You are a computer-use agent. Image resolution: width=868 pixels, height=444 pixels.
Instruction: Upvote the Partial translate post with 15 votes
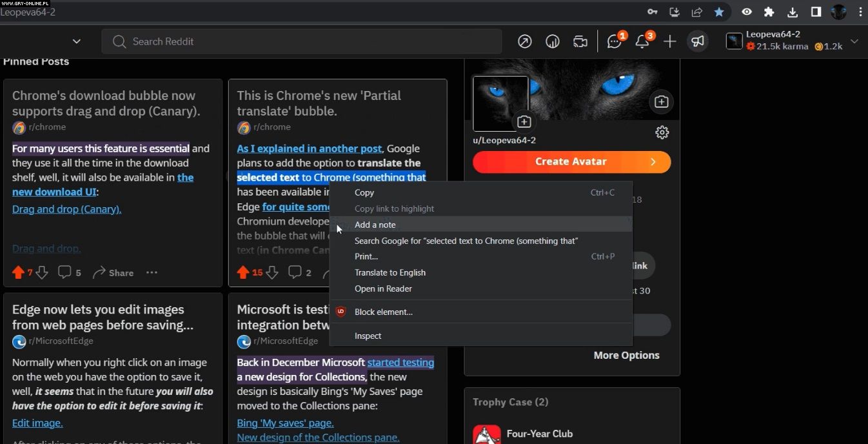[243, 272]
